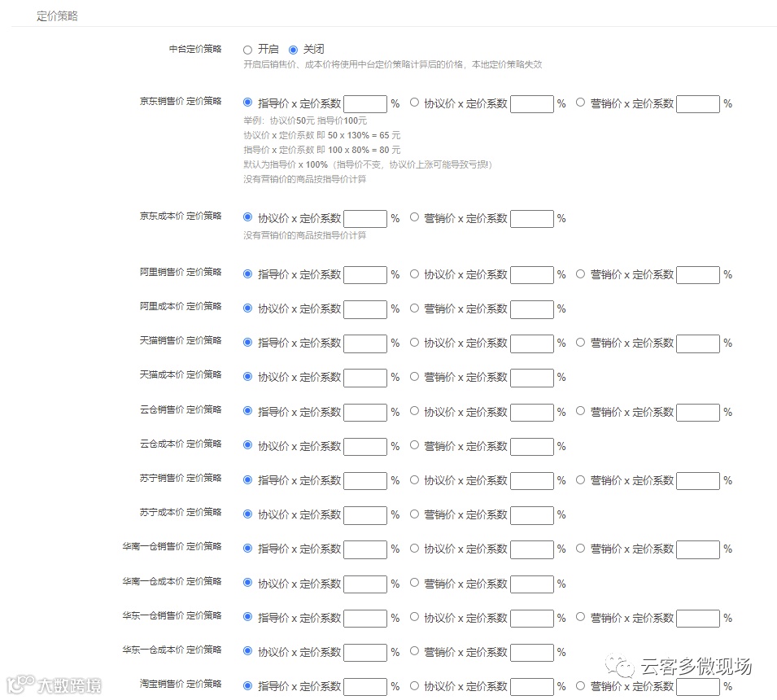The height and width of the screenshot is (700, 777).
Task: Choose 协议价 radio in 阿里成本价 row
Action: pyautogui.click(x=248, y=308)
